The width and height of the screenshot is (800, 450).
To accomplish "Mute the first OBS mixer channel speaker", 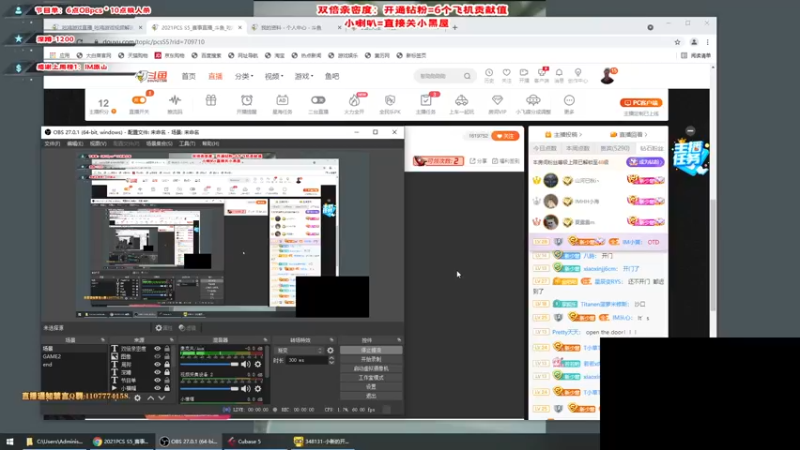I will tap(245, 364).
